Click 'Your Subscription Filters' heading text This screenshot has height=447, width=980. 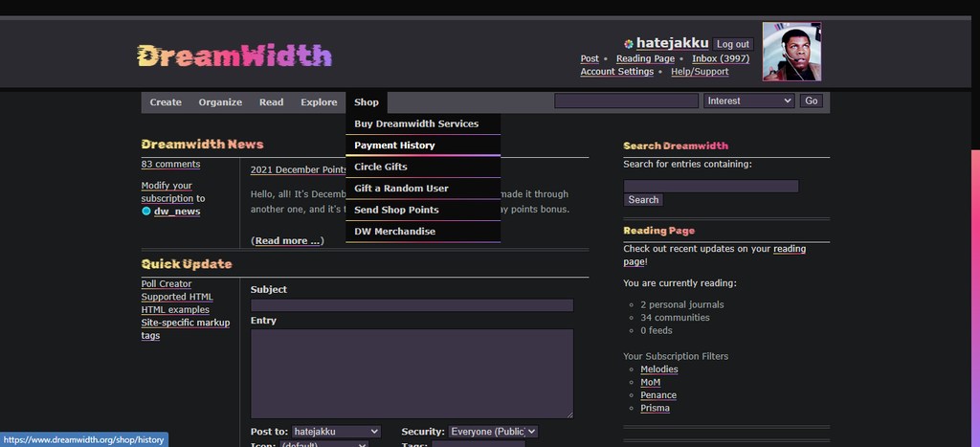click(x=676, y=356)
